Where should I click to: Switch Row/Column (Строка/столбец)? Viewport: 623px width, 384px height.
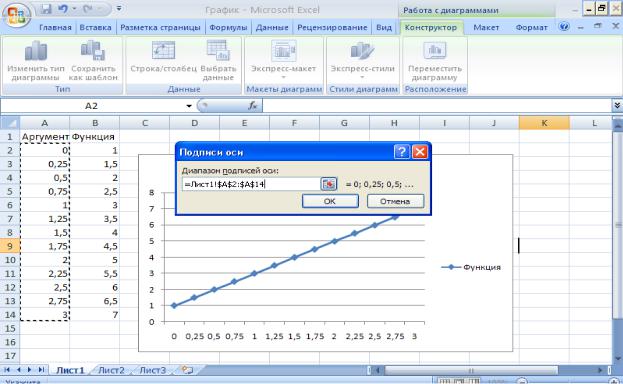163,56
